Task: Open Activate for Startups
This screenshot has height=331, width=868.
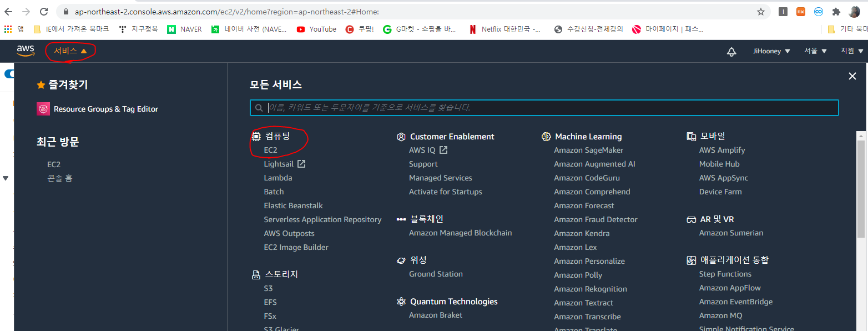Action: (446, 192)
